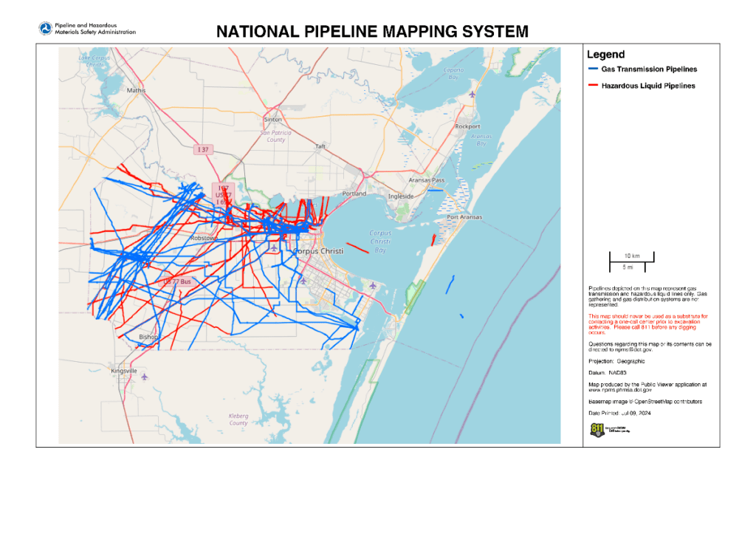
Task: Click 'Pipeline and Hazardous Materials Safety Administration' text
Action: pyautogui.click(x=95, y=29)
